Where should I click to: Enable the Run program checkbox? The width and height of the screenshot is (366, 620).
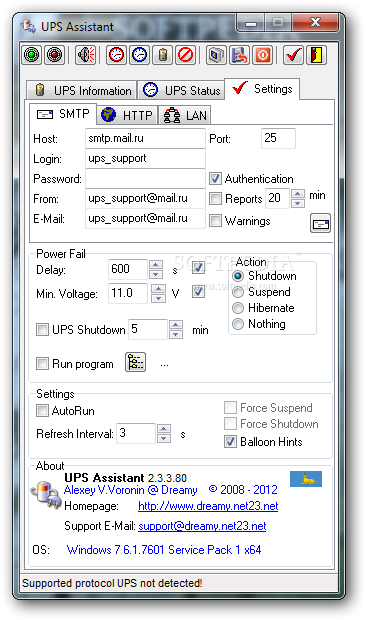coord(42,363)
